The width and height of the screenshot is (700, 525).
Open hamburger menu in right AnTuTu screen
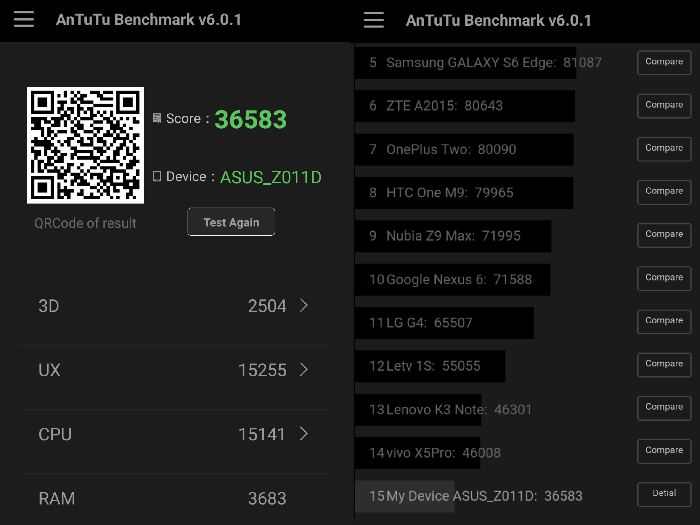tap(374, 20)
